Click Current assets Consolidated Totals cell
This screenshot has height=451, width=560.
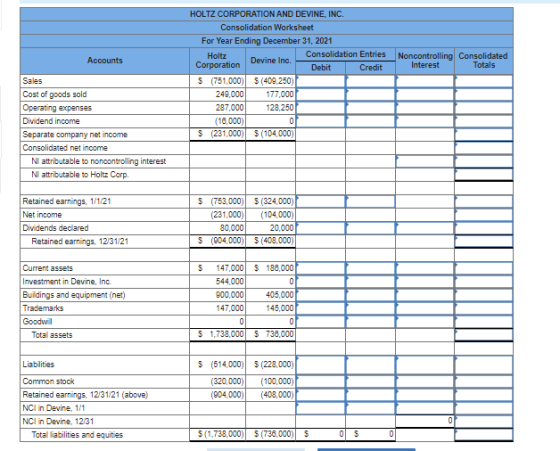(x=484, y=268)
